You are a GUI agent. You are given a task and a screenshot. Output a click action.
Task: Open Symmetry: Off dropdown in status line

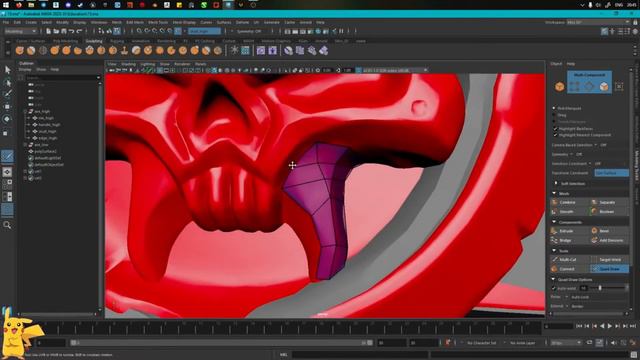tap(249, 31)
